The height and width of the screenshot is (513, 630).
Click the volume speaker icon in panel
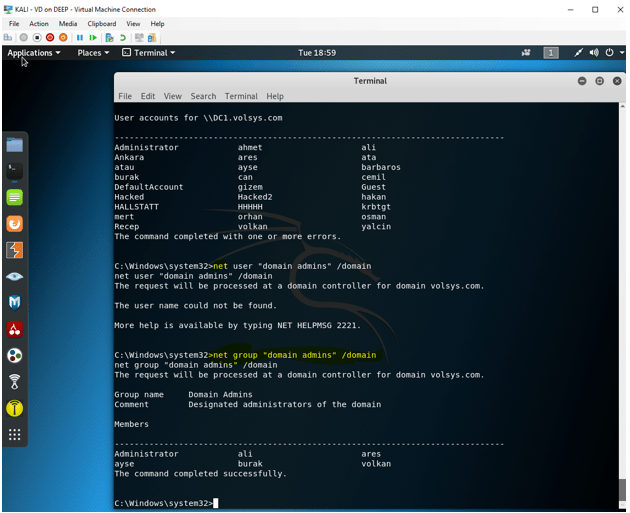coord(593,52)
